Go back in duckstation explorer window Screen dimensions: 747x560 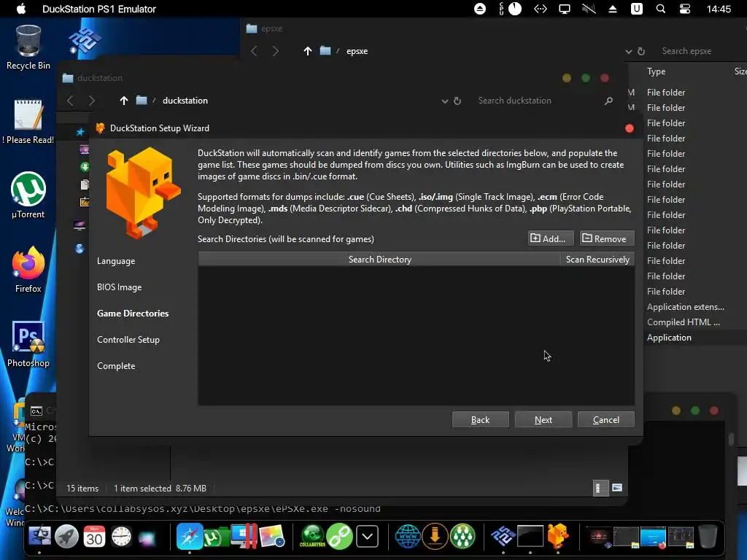tap(70, 101)
